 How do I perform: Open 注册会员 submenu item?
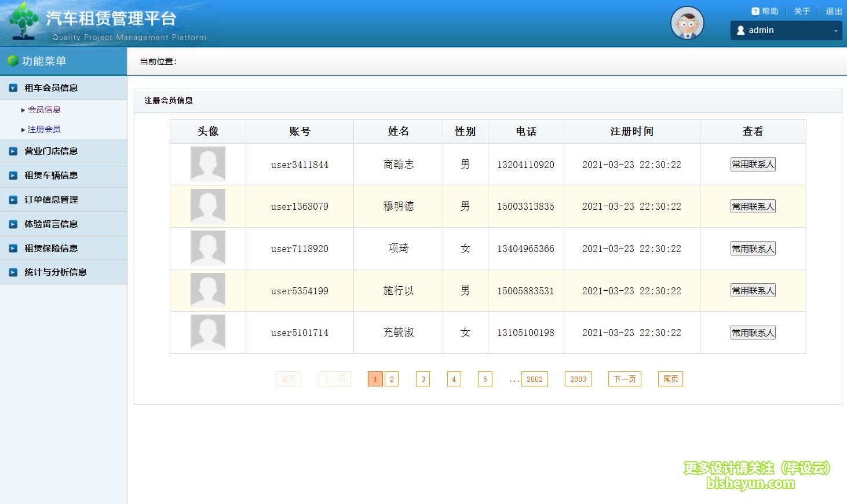click(x=44, y=129)
